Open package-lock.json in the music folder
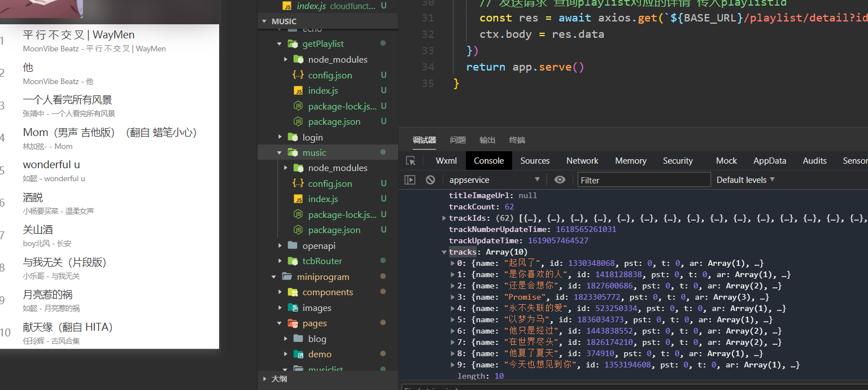Image resolution: width=868 pixels, height=390 pixels. (x=342, y=214)
